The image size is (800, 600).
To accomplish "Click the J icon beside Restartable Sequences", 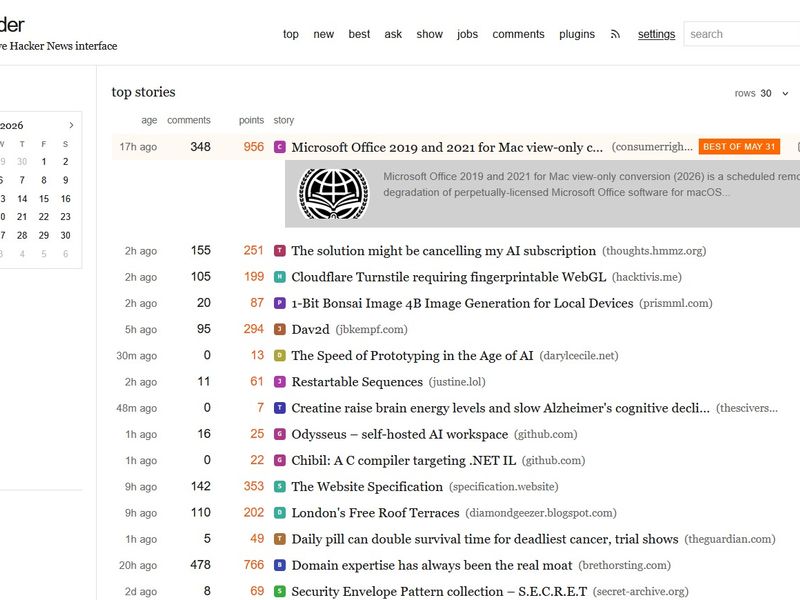I will [280, 382].
